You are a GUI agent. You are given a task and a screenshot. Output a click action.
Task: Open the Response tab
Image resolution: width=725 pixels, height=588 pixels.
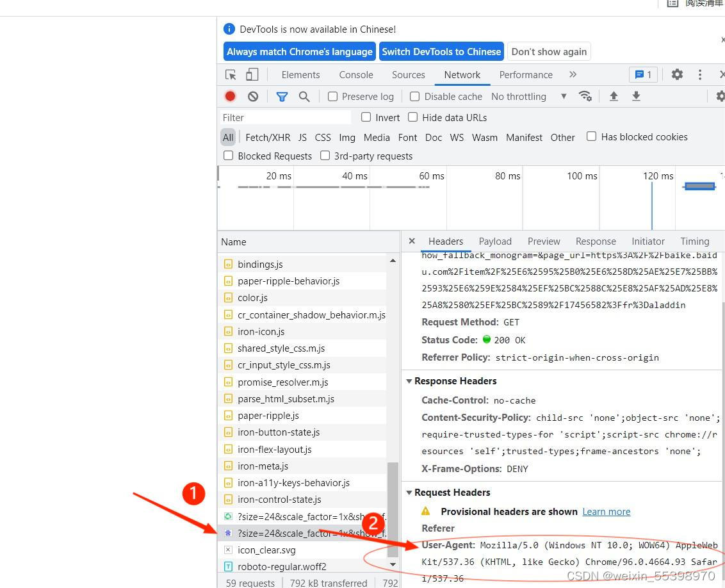pos(596,241)
